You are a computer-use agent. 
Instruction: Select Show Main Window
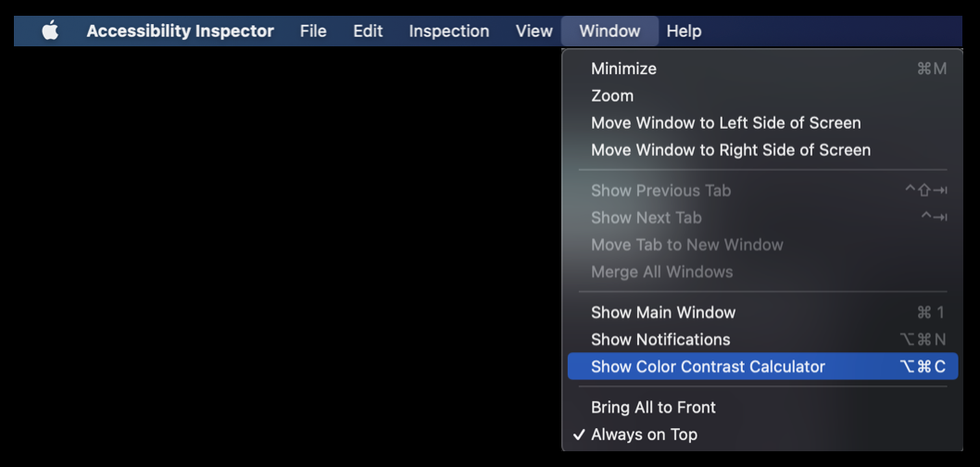click(762, 312)
